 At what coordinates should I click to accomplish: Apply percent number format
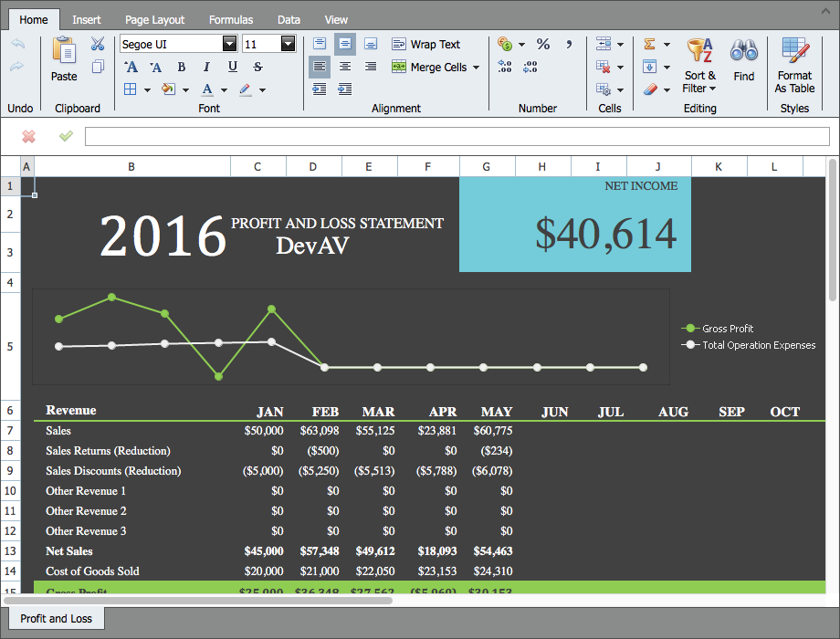point(543,44)
